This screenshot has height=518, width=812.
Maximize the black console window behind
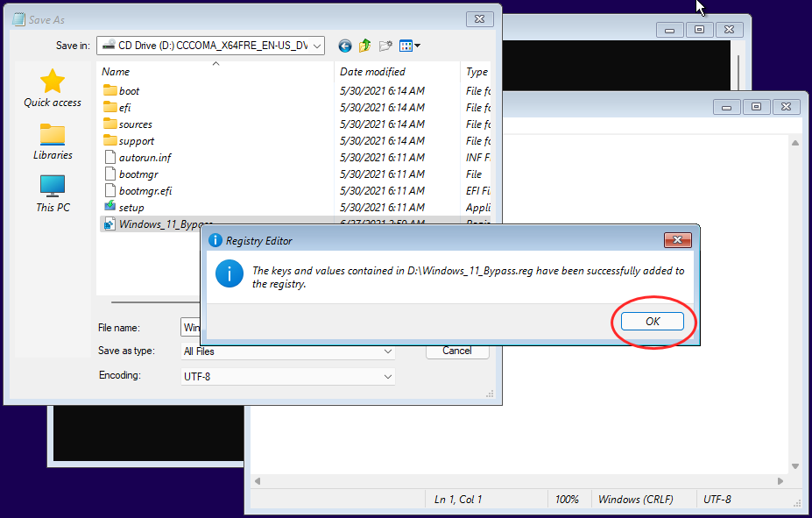(699, 30)
